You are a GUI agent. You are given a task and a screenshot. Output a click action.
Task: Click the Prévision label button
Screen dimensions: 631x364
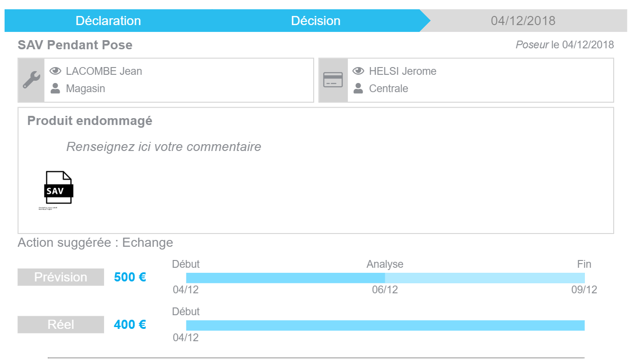(x=61, y=277)
